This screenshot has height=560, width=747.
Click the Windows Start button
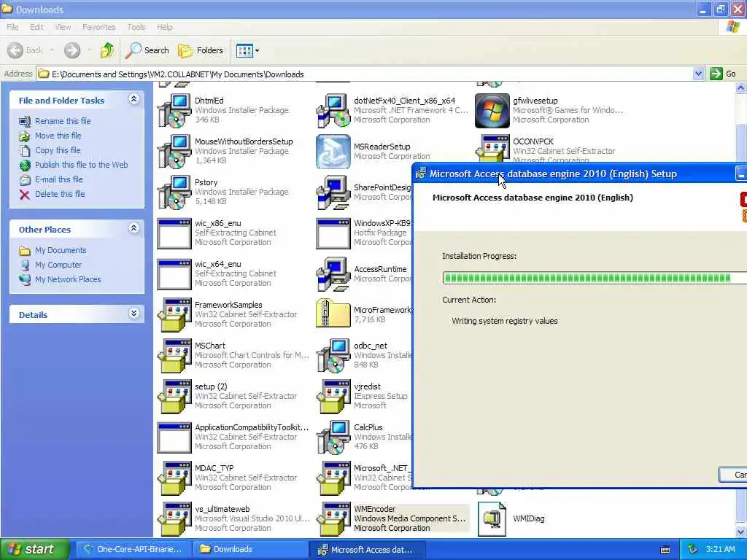point(34,549)
